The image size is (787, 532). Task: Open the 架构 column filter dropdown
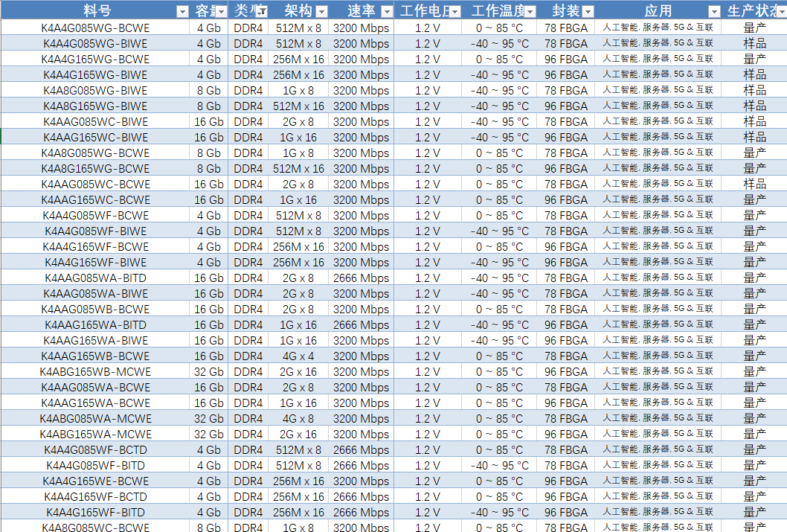tap(322, 12)
